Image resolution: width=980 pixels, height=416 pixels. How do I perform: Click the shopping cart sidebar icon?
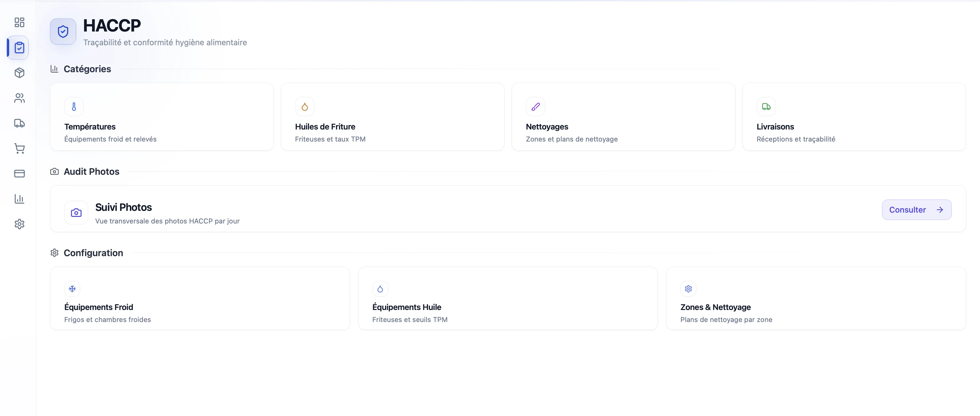click(x=19, y=148)
